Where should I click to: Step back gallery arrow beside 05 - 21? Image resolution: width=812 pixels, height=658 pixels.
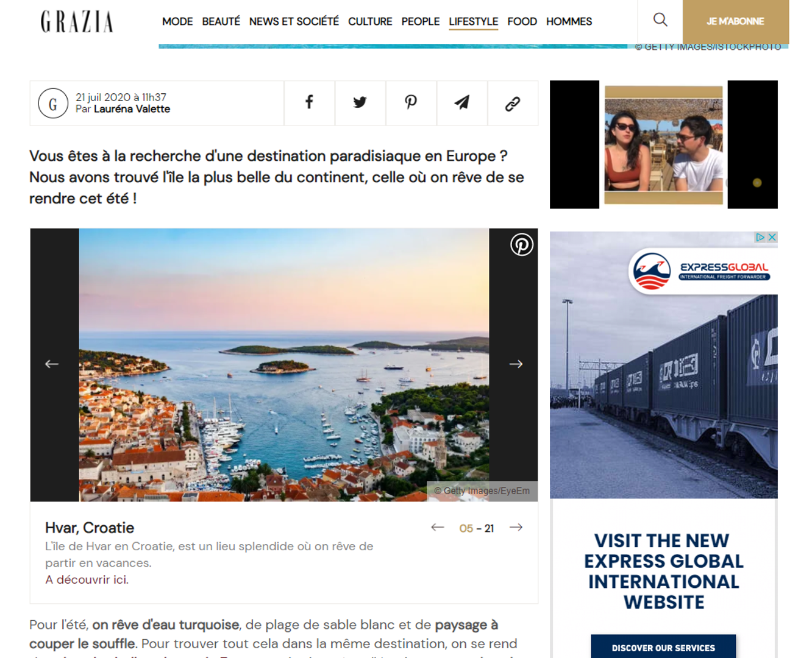tap(438, 527)
